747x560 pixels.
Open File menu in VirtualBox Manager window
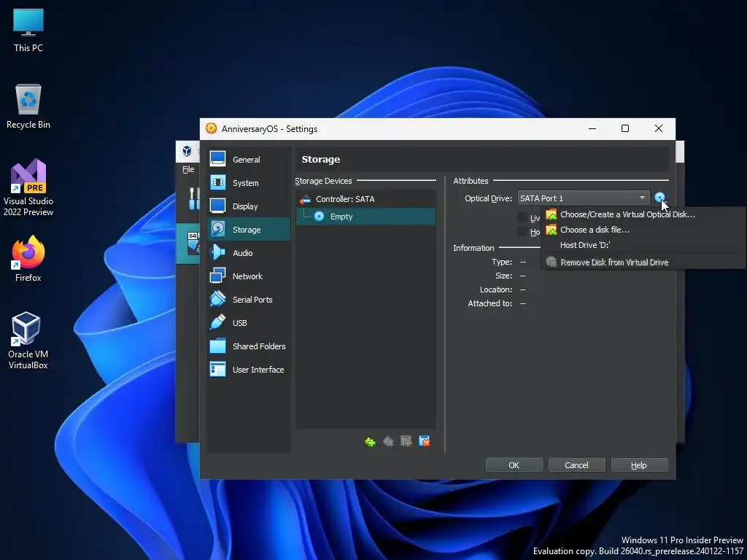[188, 169]
